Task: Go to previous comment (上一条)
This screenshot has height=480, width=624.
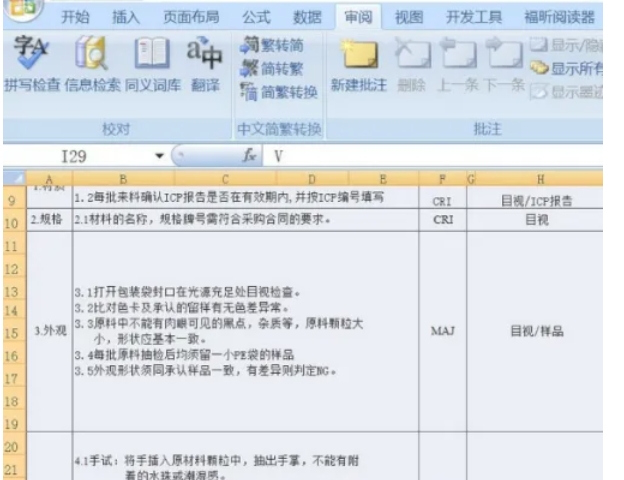Action: 458,66
